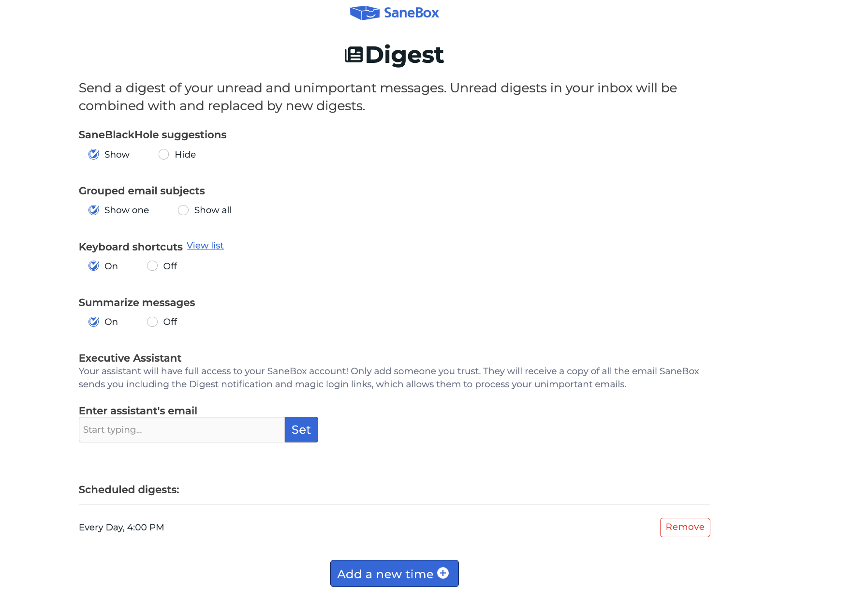Open the View list shortcuts link

tap(205, 246)
